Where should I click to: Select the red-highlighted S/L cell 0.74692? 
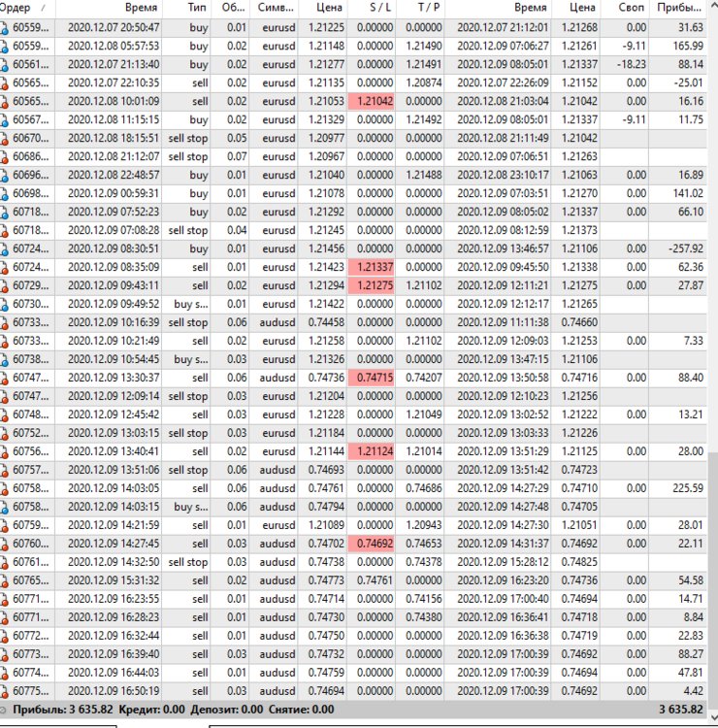click(372, 544)
